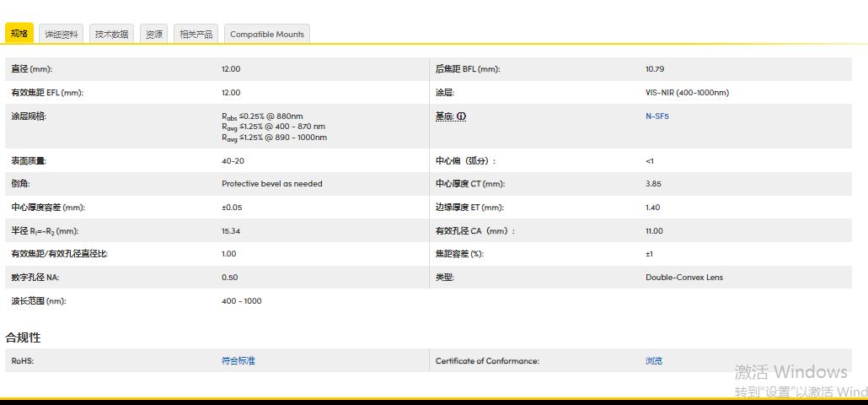Select the 技术数据 tab
This screenshot has width=868, height=405.
(111, 34)
